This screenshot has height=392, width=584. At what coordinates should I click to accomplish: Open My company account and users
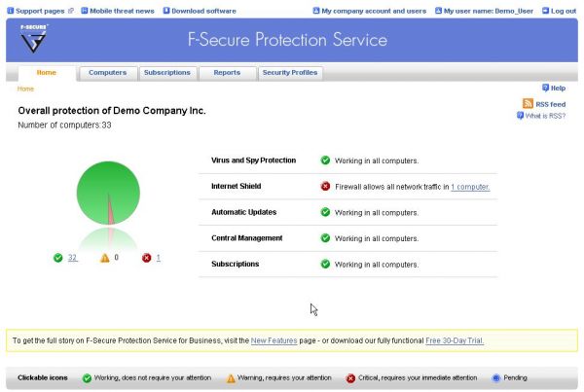[x=374, y=11]
